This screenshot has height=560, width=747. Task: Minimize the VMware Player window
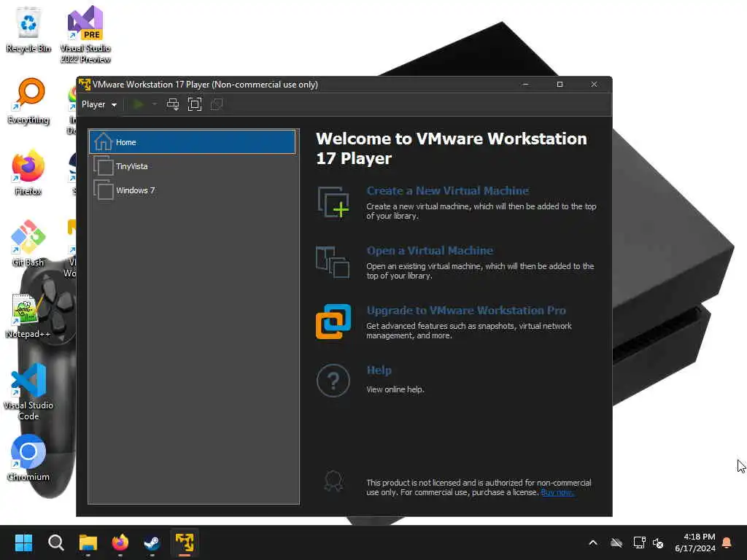coord(525,85)
